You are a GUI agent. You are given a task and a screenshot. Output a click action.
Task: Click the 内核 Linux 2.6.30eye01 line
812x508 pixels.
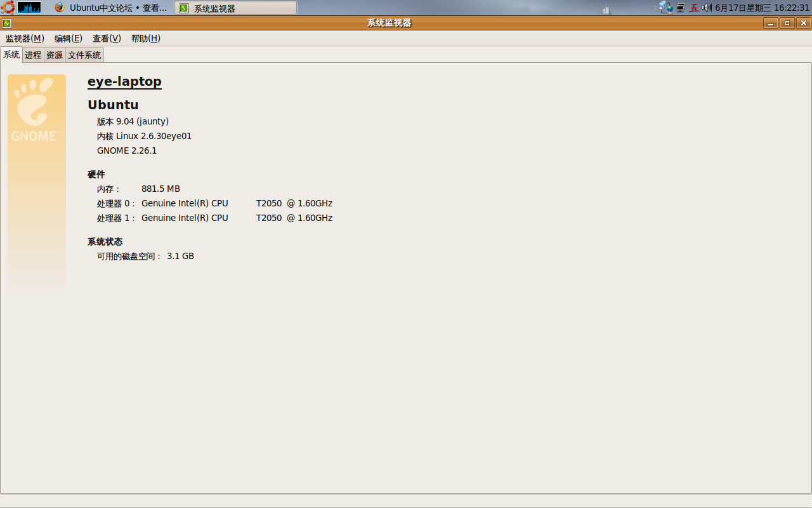pos(144,136)
